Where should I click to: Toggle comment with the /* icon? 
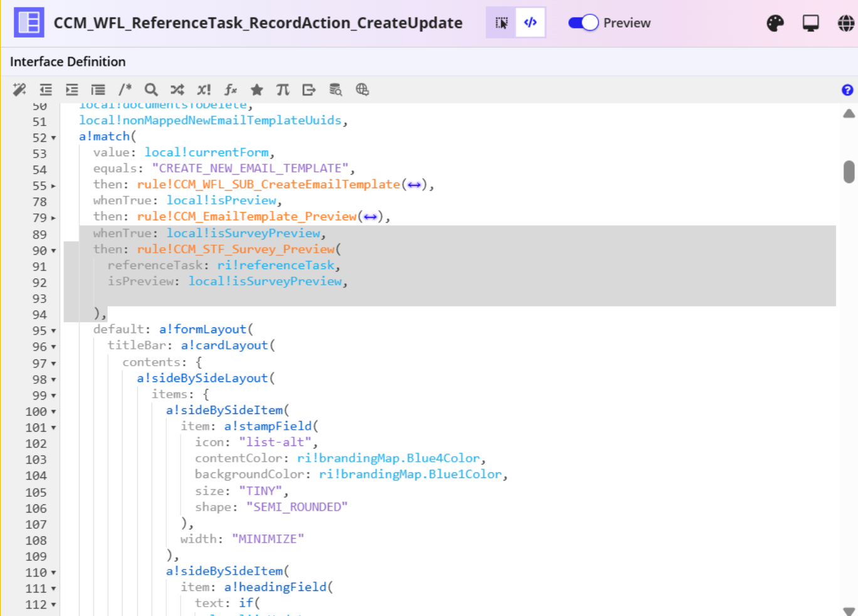click(x=125, y=90)
